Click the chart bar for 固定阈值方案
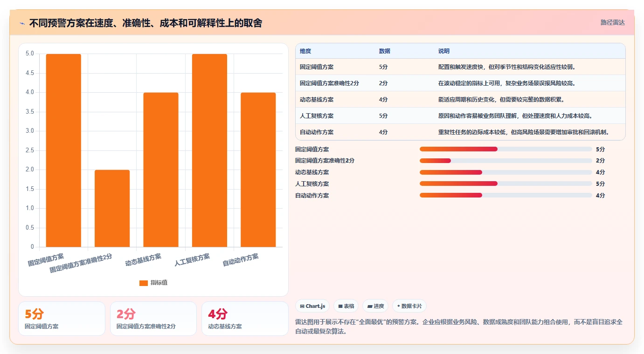The image size is (644, 354). coord(63,150)
